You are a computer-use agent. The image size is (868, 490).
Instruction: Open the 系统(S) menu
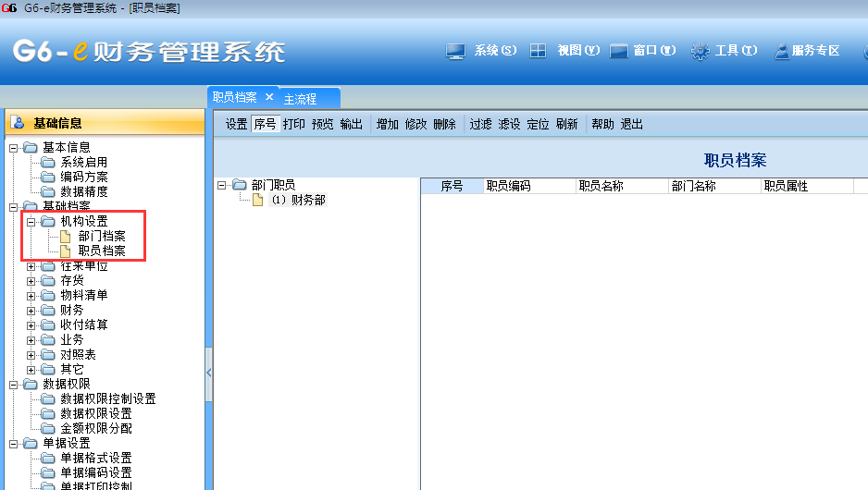pyautogui.click(x=495, y=50)
